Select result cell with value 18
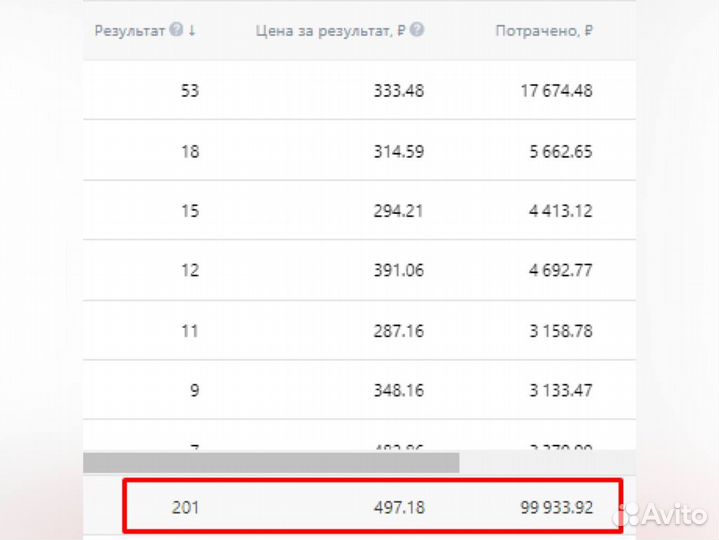719x540 pixels. tap(190, 151)
